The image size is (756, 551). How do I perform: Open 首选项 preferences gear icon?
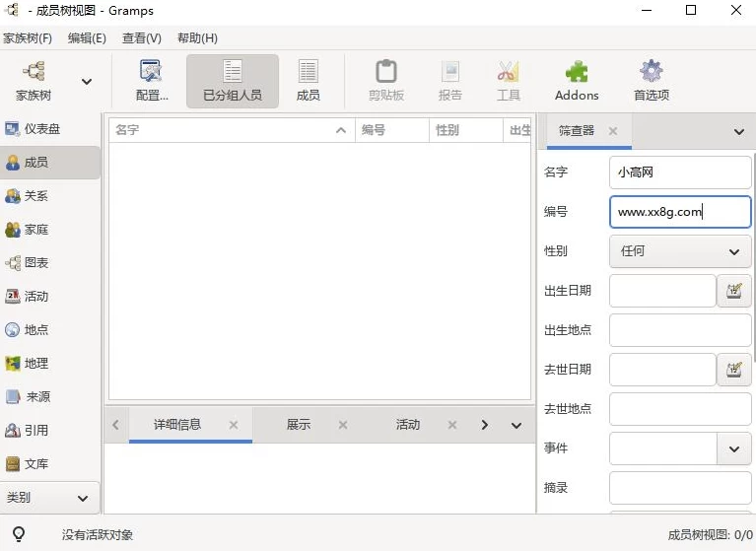(x=651, y=81)
